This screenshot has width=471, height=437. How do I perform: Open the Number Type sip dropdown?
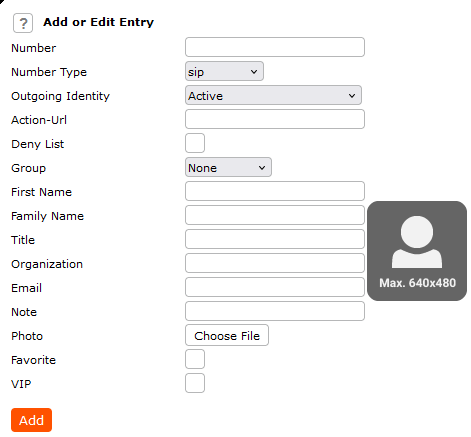pyautogui.click(x=224, y=71)
